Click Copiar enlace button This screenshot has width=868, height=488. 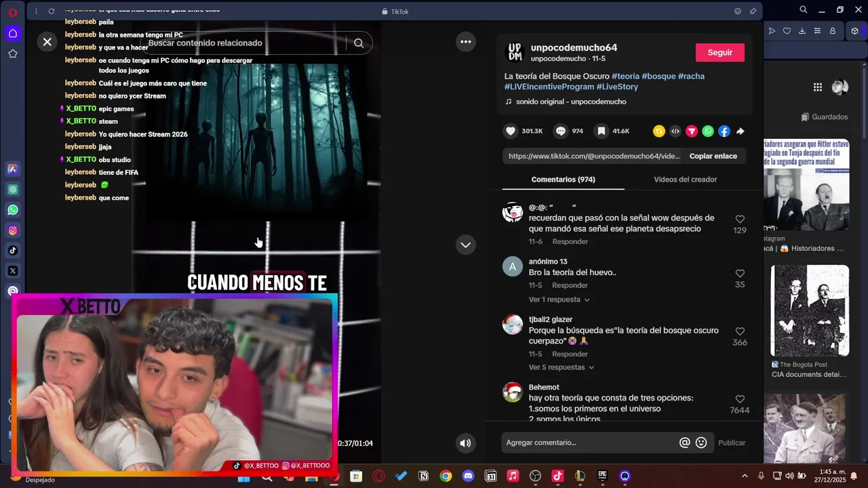(x=713, y=156)
